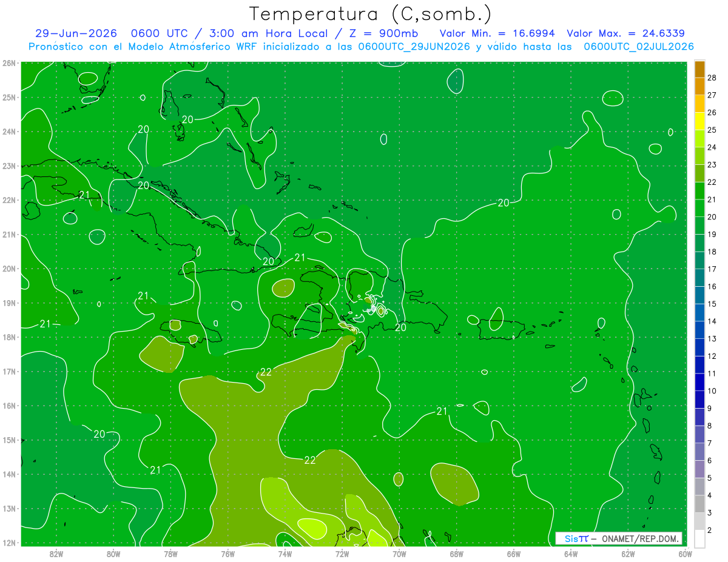This screenshot has width=728, height=562.
Task: Click the legend scale value '25'
Action: [x=712, y=130]
